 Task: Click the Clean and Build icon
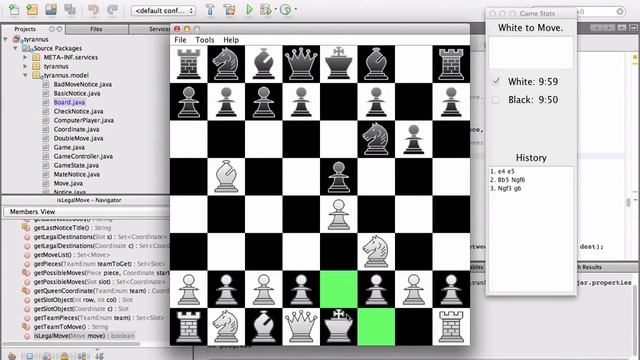pyautogui.click(x=229, y=10)
